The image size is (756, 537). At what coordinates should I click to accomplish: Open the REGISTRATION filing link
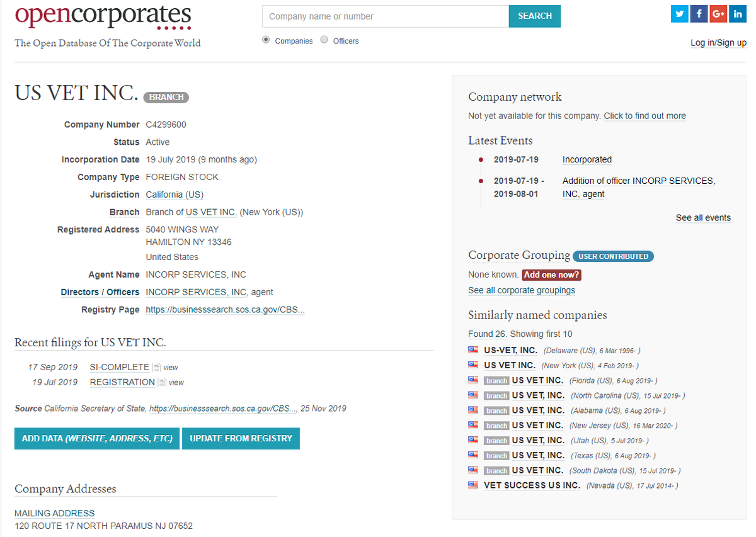[x=122, y=382]
